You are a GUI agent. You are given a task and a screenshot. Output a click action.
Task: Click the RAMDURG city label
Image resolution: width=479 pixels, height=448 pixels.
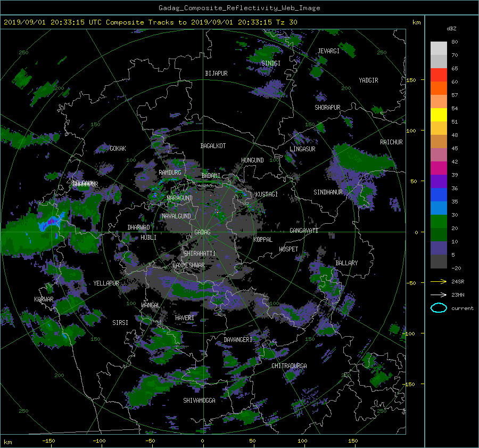click(x=170, y=173)
